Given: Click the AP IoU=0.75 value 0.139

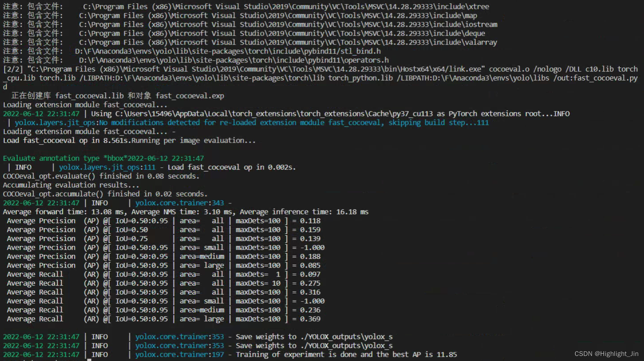Looking at the screenshot, I should (310, 239).
